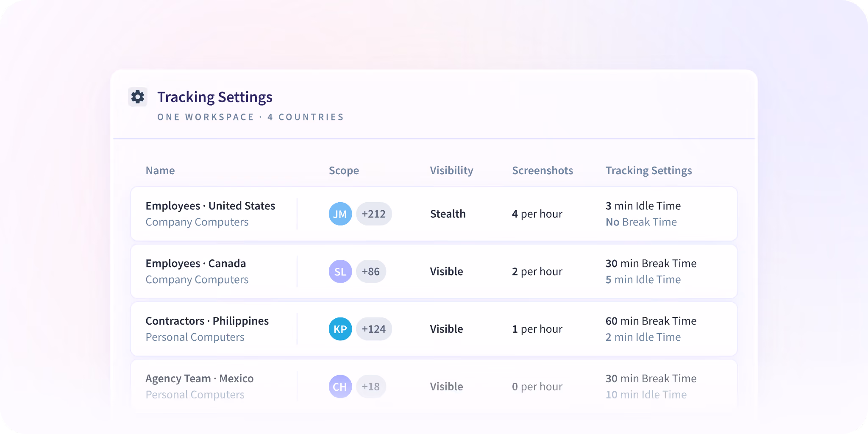Image resolution: width=868 pixels, height=434 pixels.
Task: Open the +124 members badge
Action: pyautogui.click(x=374, y=329)
